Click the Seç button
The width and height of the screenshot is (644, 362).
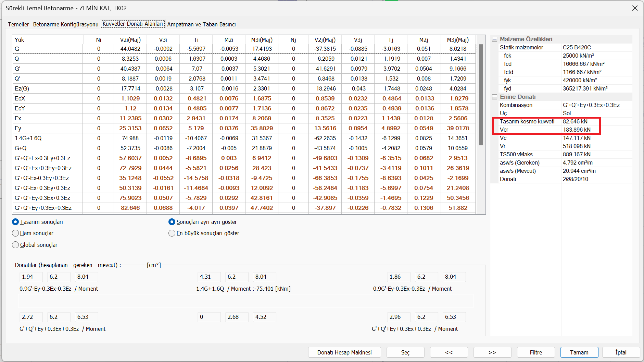[405, 352]
